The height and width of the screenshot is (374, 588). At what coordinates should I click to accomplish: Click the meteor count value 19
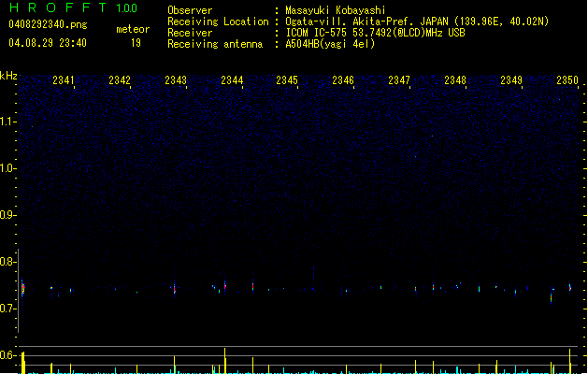pos(136,43)
